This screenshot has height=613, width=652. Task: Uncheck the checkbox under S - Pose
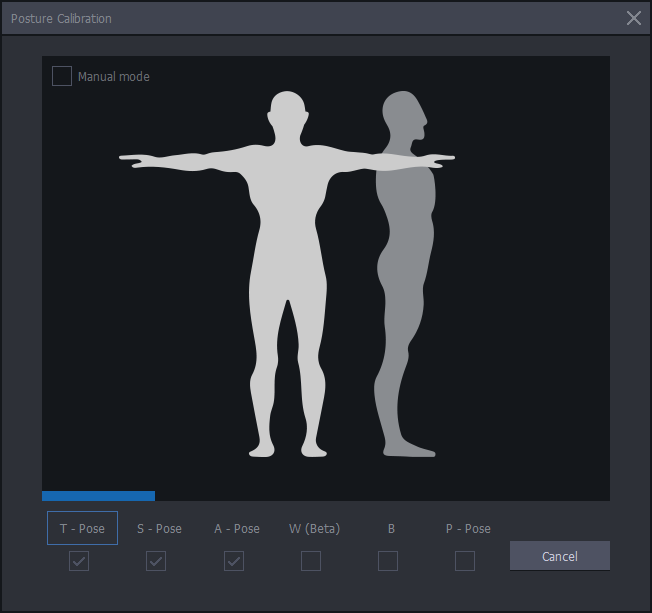(x=156, y=561)
